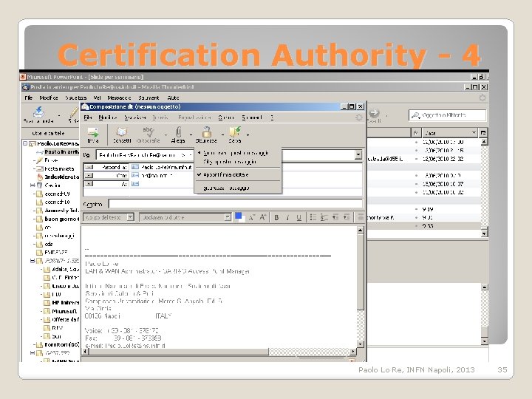
Task: Open Aiuto menu in Thunderbird main window
Action: 173,98
